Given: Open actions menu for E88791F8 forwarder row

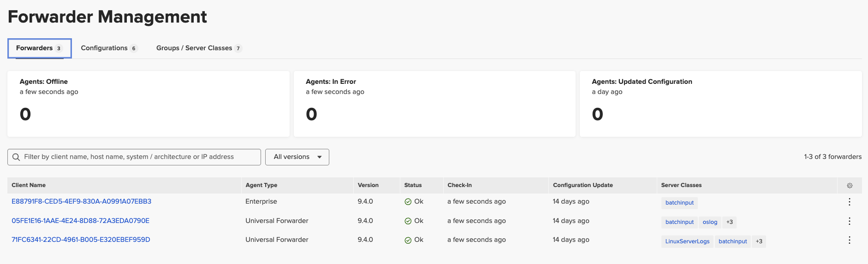Looking at the screenshot, I should click(x=849, y=202).
